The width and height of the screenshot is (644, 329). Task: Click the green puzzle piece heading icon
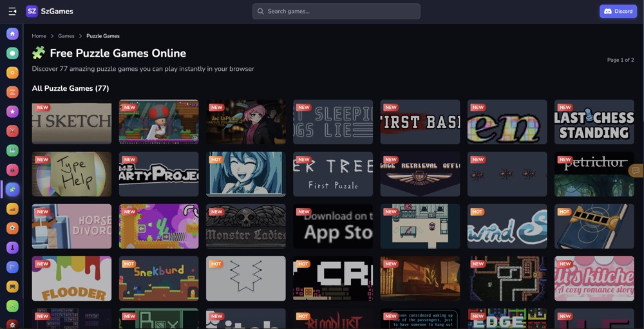(x=39, y=53)
